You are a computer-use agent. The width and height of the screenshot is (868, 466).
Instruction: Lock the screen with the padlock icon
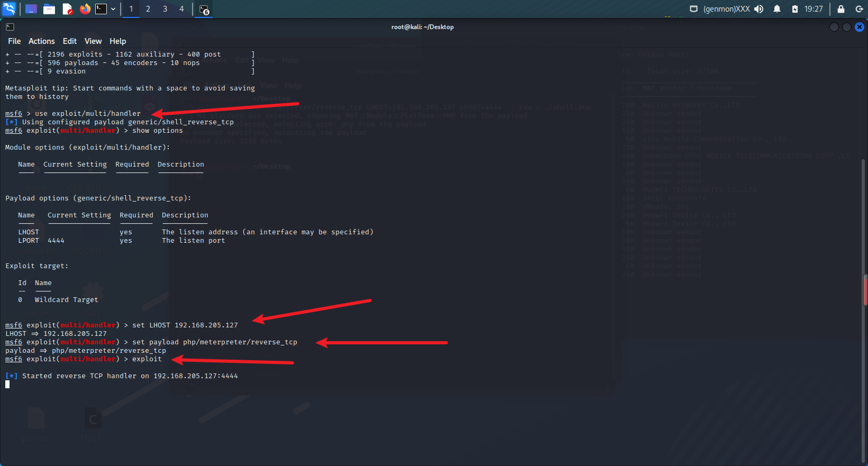(841, 9)
